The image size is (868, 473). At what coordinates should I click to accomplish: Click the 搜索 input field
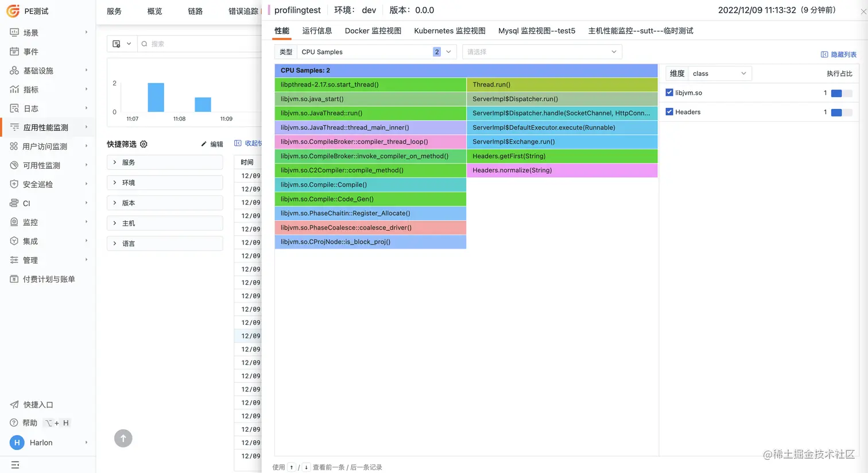click(201, 44)
